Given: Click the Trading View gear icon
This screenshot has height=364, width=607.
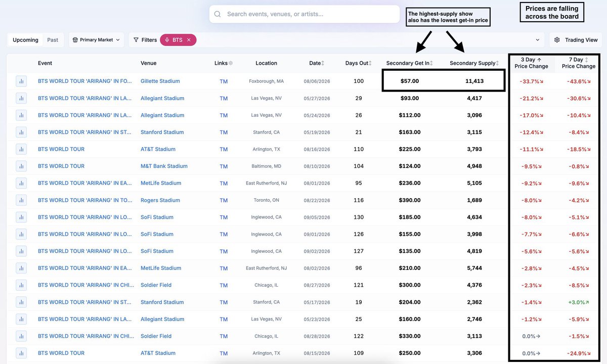Looking at the screenshot, I should pos(557,40).
